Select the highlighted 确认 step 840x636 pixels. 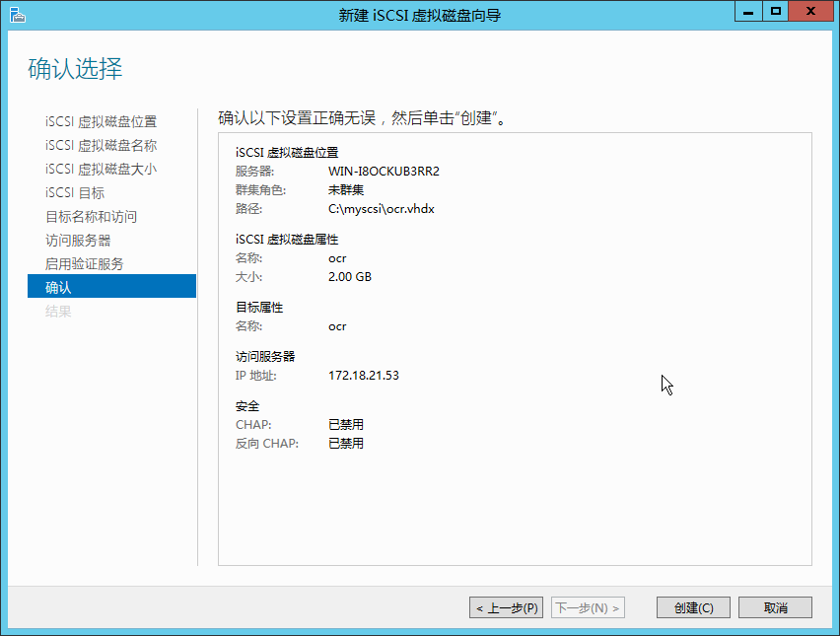tap(111, 286)
